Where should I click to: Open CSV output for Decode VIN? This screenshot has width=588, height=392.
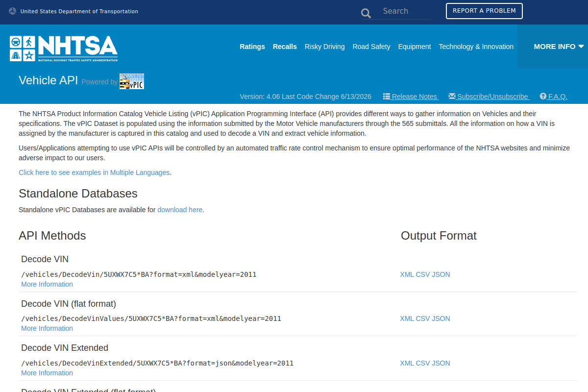(423, 274)
